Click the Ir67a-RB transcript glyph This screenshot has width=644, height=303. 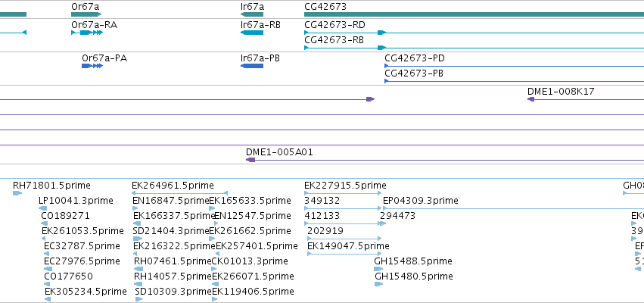(x=252, y=33)
